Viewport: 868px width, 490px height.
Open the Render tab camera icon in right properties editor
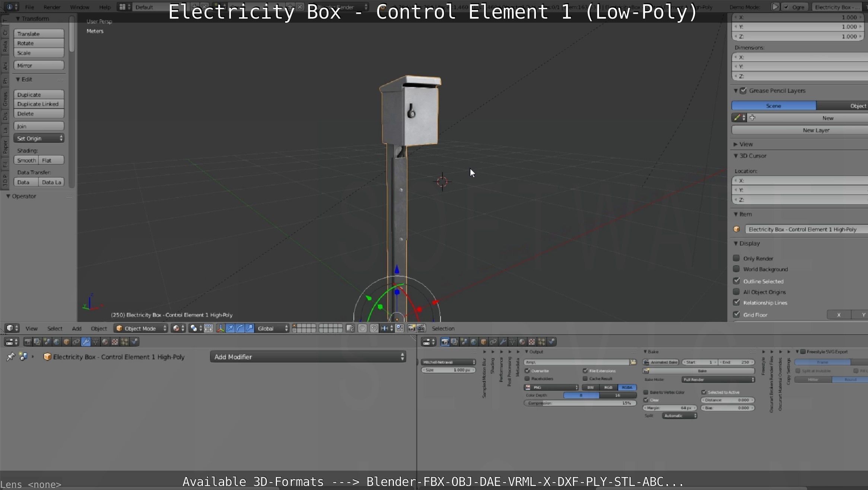(445, 342)
